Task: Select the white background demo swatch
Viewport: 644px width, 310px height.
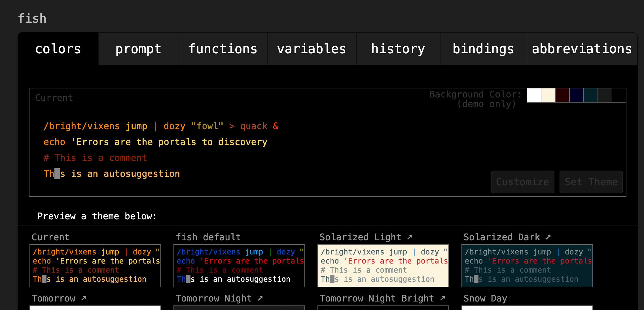Action: point(534,95)
